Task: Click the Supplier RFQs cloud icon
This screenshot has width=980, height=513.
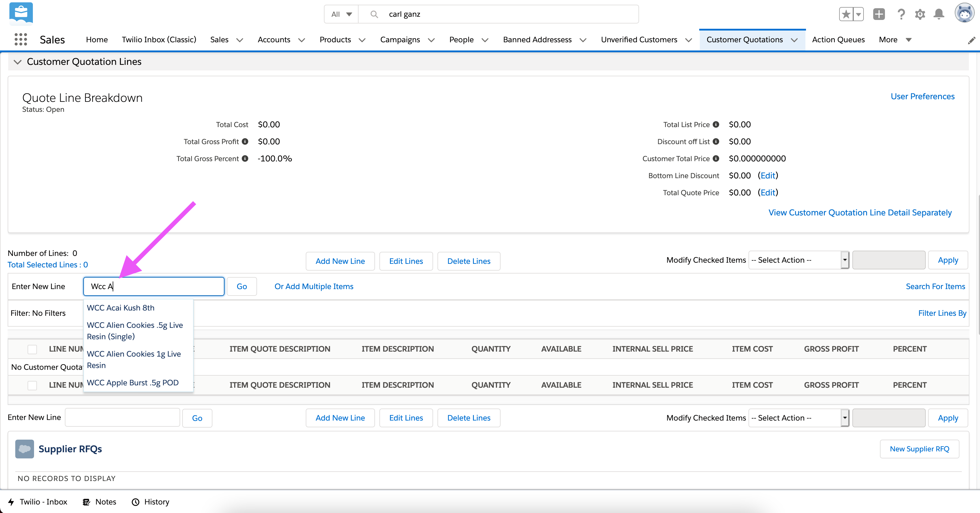Action: pos(25,449)
